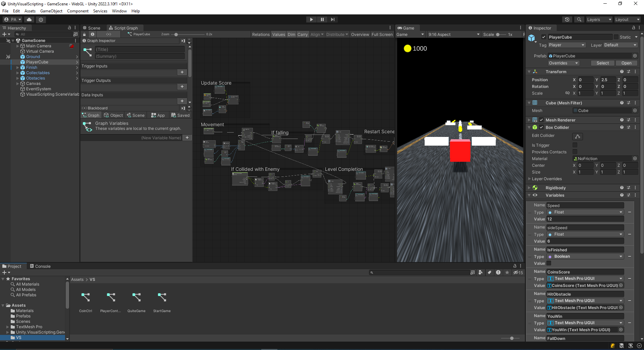Expand the Collectables hierarchy item

(x=17, y=72)
